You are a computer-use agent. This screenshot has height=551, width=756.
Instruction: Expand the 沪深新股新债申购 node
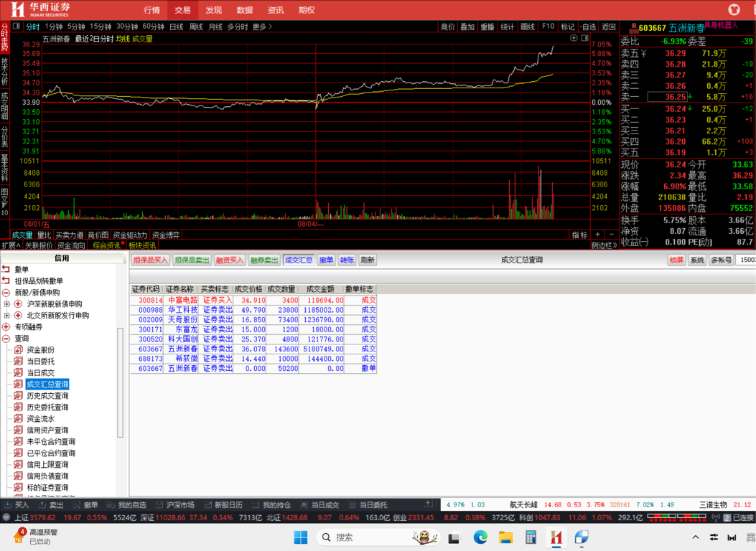coord(6,304)
